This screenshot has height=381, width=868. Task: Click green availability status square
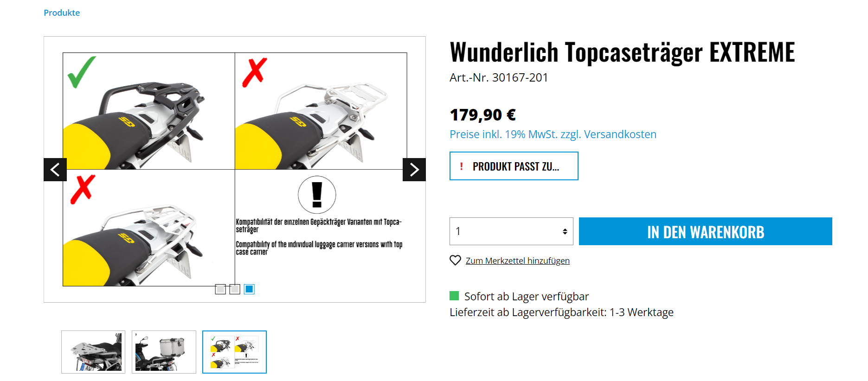click(x=454, y=296)
